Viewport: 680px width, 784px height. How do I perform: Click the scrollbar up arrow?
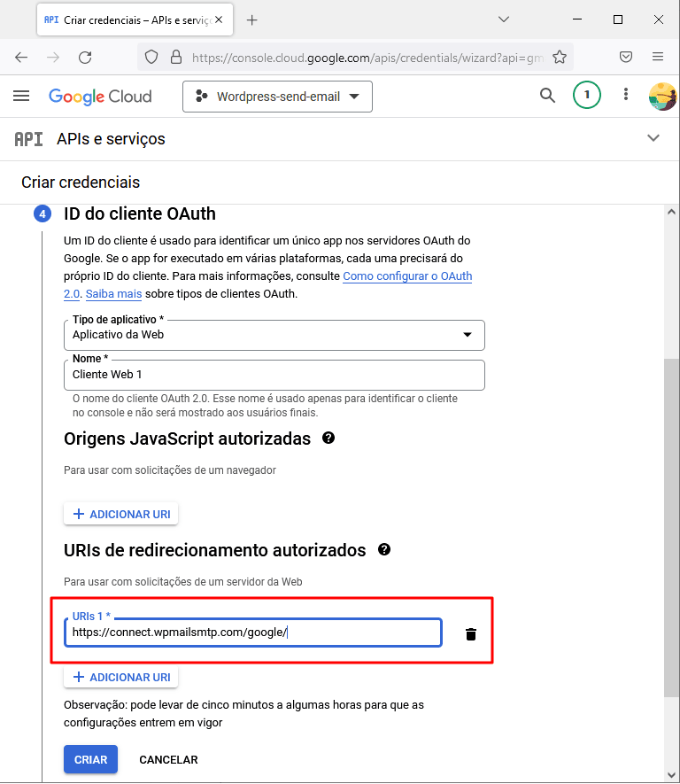click(671, 212)
